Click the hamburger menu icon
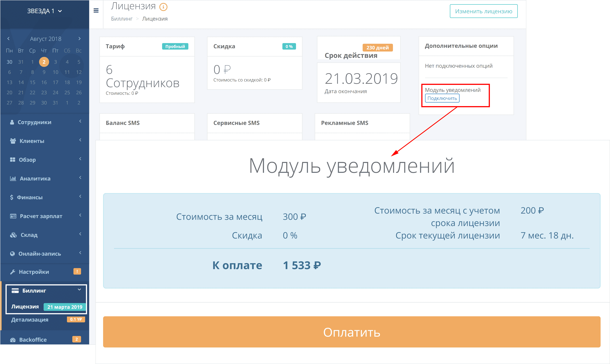 pos(96,11)
